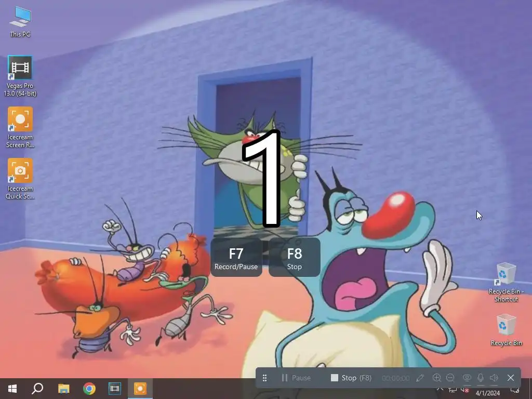Toggle the microphone in recorder toolbar
The width and height of the screenshot is (532, 399).
coord(481,378)
